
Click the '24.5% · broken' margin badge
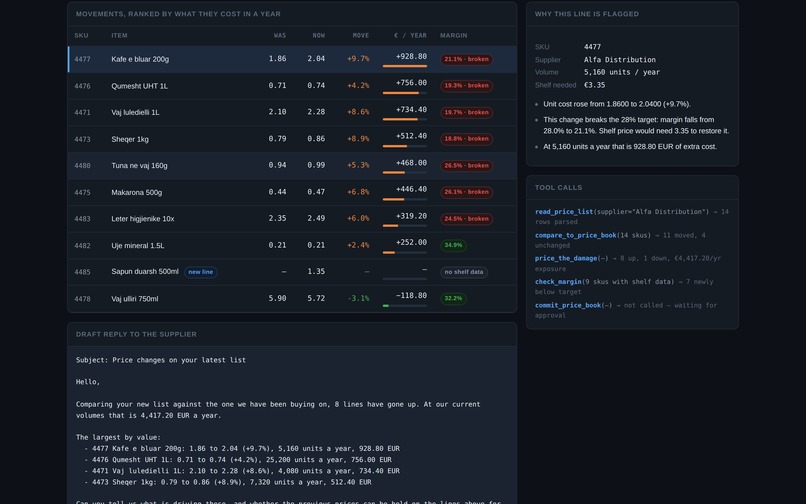coord(466,219)
